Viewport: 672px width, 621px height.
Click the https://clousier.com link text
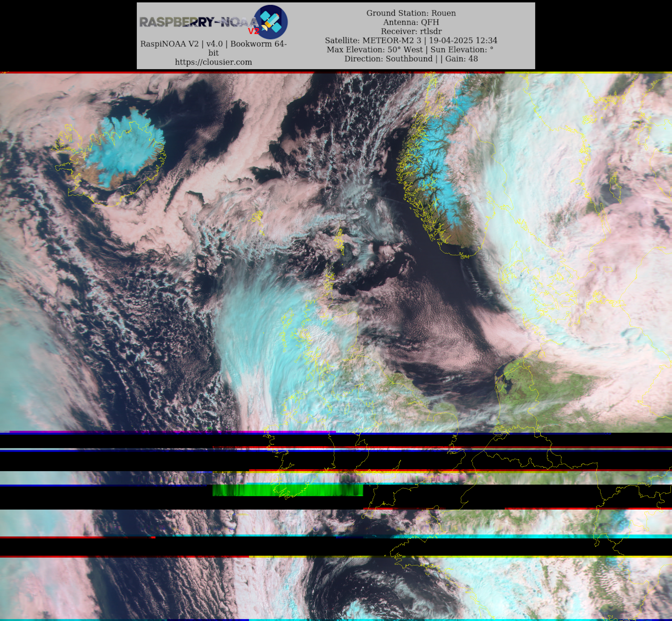[x=213, y=62]
